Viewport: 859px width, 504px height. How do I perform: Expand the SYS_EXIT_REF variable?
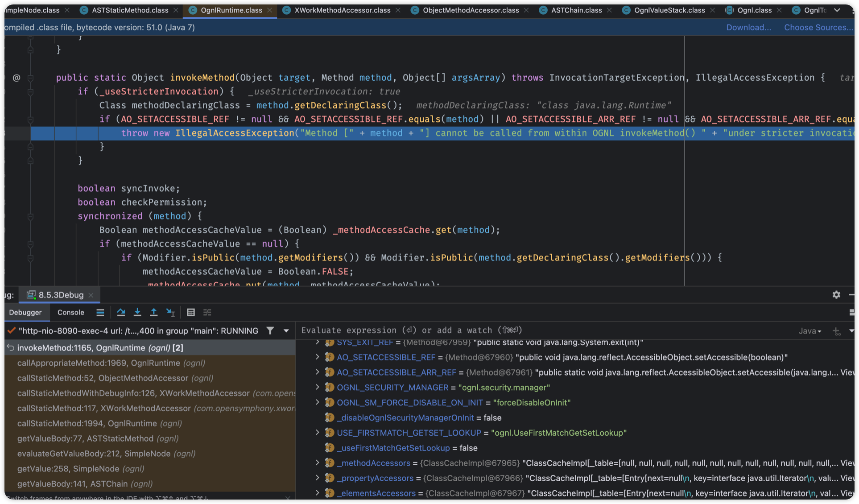317,342
